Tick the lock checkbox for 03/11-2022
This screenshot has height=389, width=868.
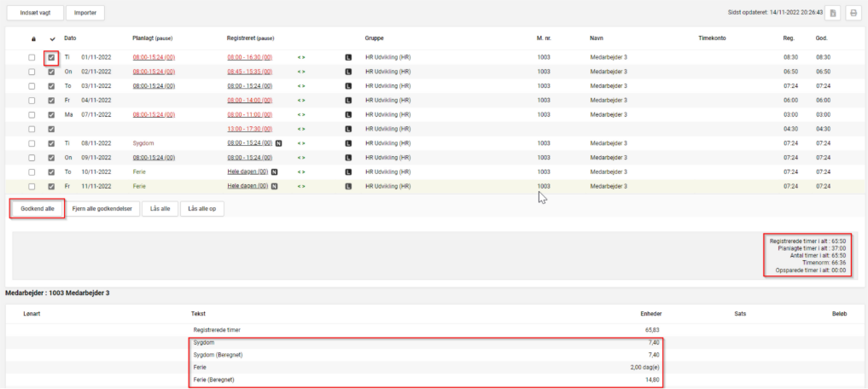32,86
